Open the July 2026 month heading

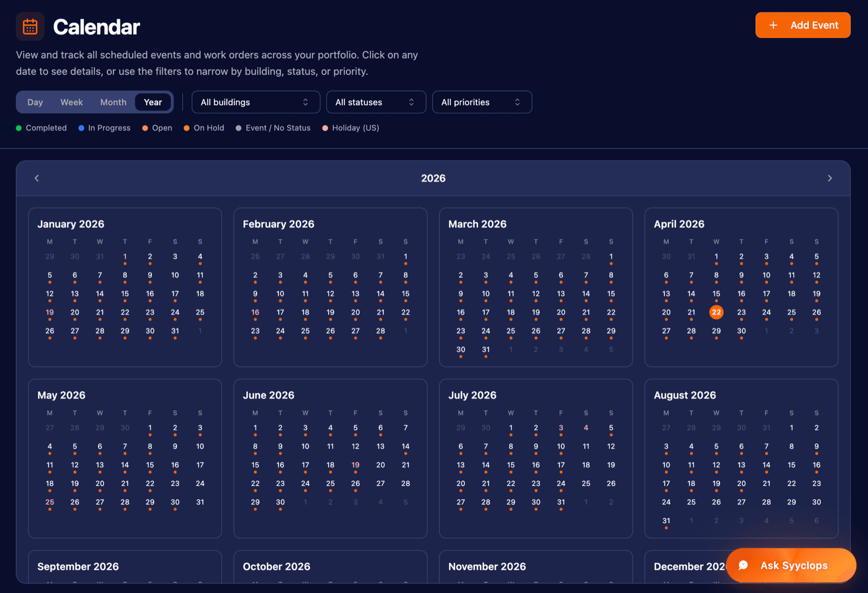click(x=473, y=395)
